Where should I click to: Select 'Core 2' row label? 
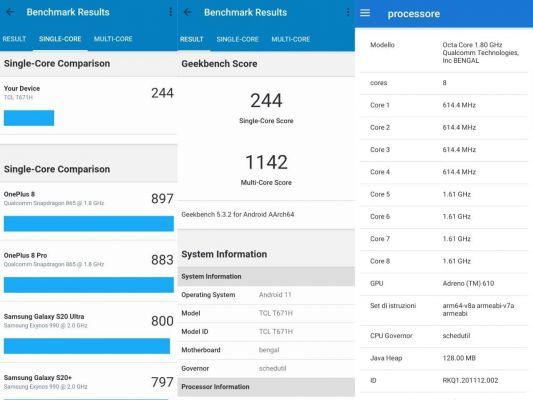click(x=380, y=127)
